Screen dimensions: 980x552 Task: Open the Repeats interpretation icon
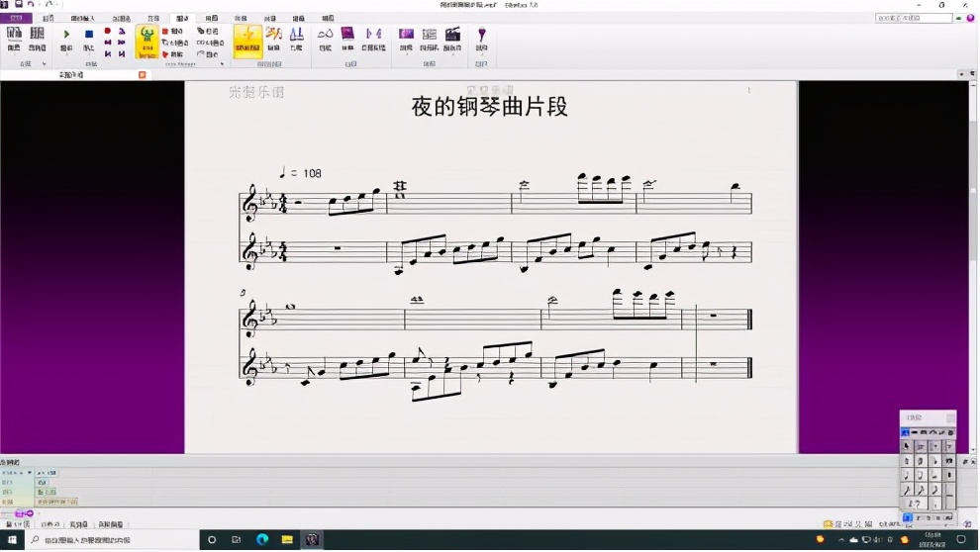click(373, 39)
